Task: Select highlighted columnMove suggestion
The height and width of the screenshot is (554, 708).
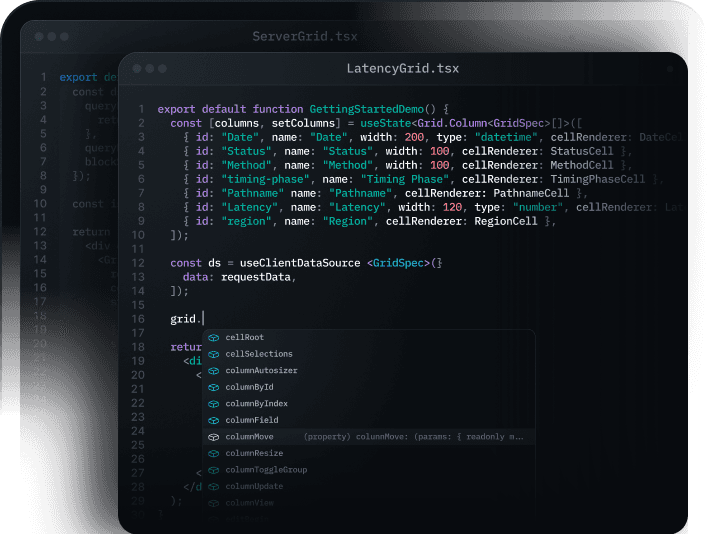Action: [x=369, y=437]
